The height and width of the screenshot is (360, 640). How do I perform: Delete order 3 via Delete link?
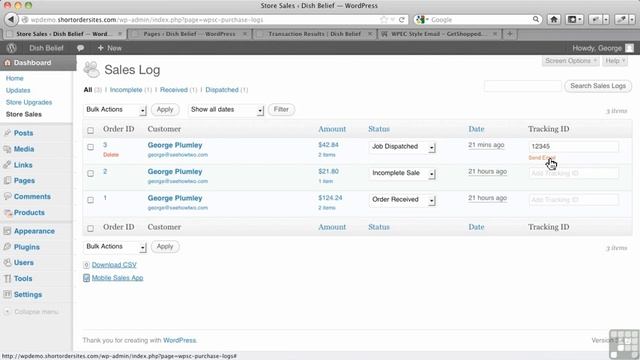(x=111, y=155)
